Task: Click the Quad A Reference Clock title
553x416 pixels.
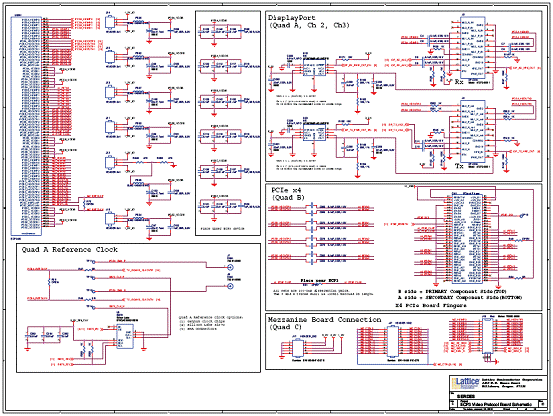Action: [69, 250]
